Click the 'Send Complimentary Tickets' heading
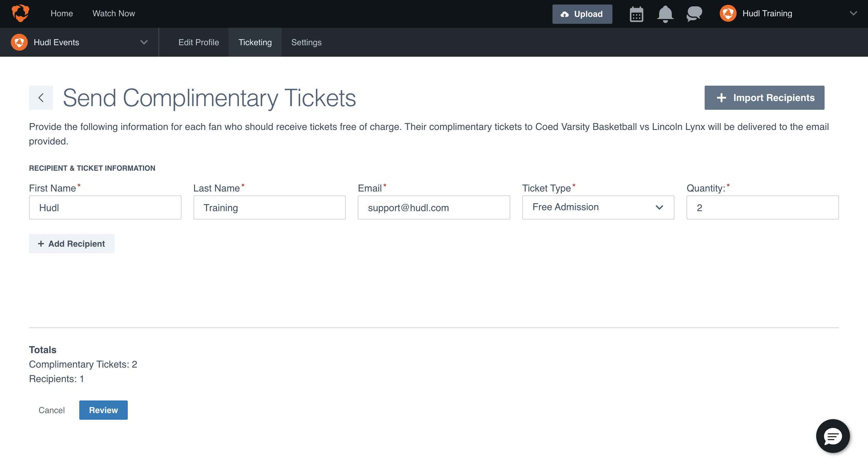Screen dimensions: 868x468 (x=209, y=98)
